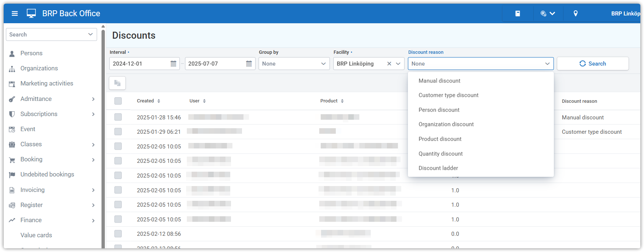Open the Group by dropdown
644x252 pixels.
pos(294,64)
